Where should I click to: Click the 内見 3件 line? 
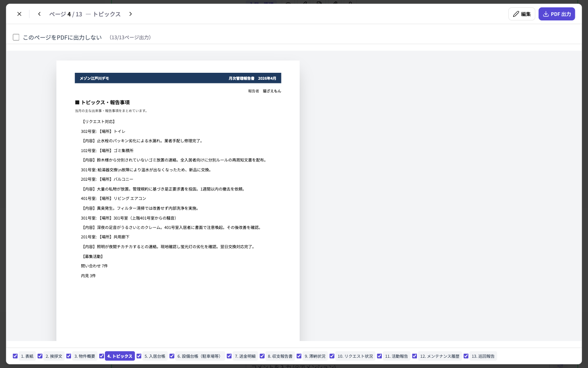point(88,276)
